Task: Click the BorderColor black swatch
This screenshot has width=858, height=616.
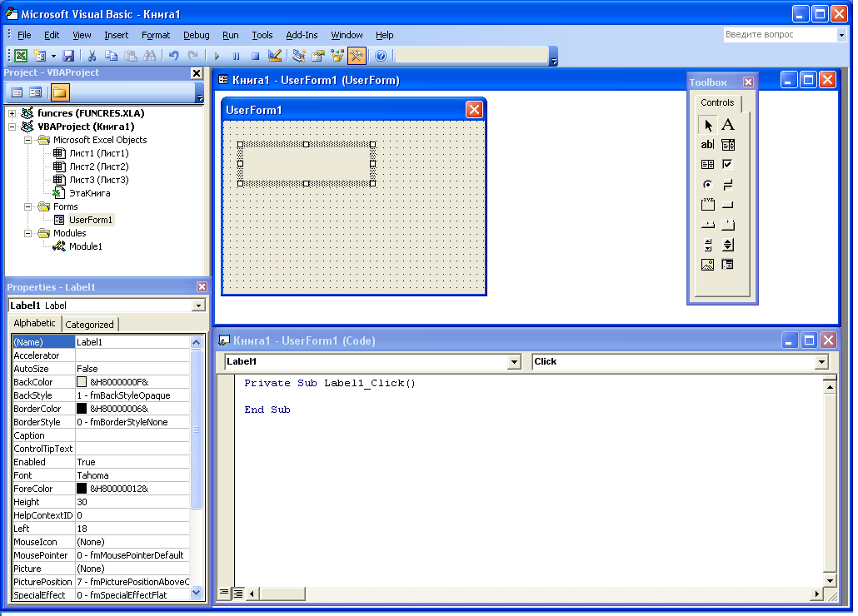Action: 82,408
